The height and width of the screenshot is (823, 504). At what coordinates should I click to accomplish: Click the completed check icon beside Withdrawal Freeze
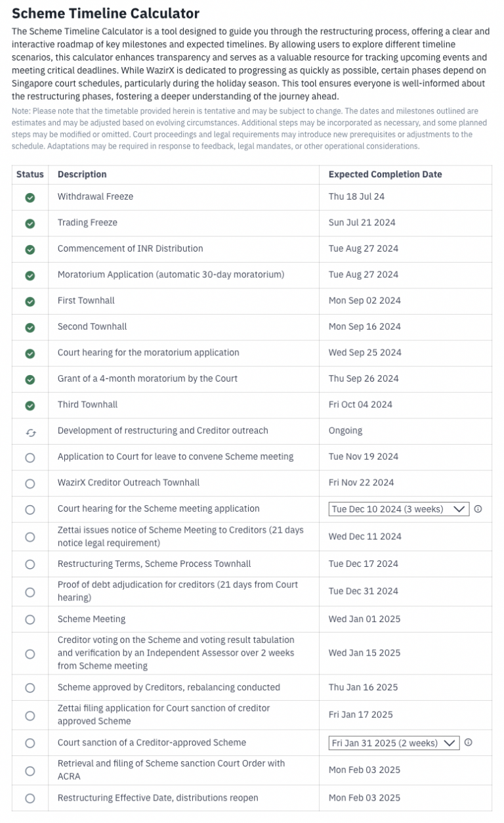(29, 196)
